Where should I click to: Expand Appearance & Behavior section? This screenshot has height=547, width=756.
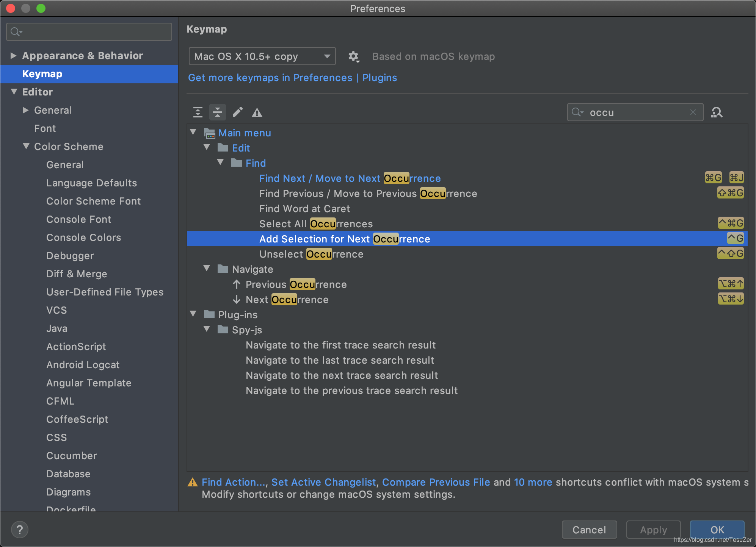[x=14, y=56]
